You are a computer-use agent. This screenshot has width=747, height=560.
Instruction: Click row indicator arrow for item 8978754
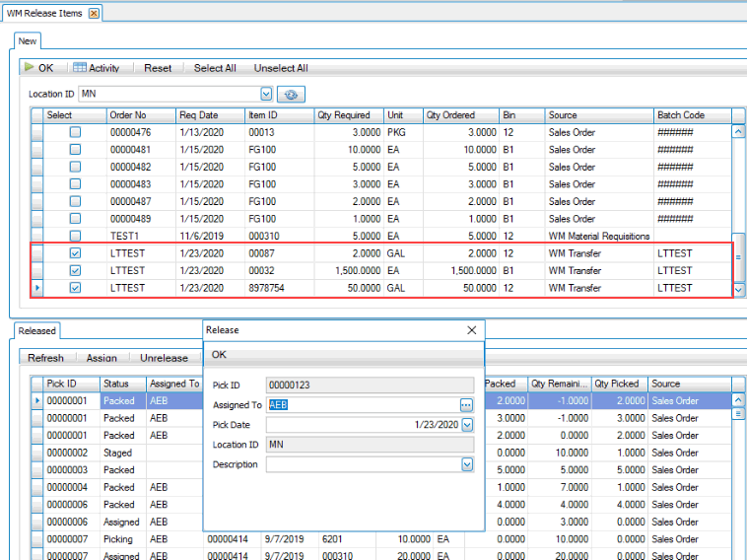click(x=37, y=288)
